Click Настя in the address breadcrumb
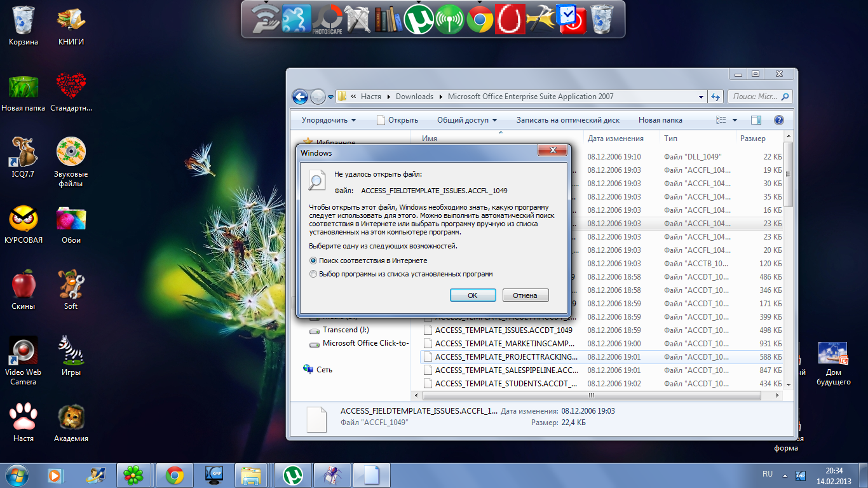The height and width of the screenshot is (488, 868). 370,97
